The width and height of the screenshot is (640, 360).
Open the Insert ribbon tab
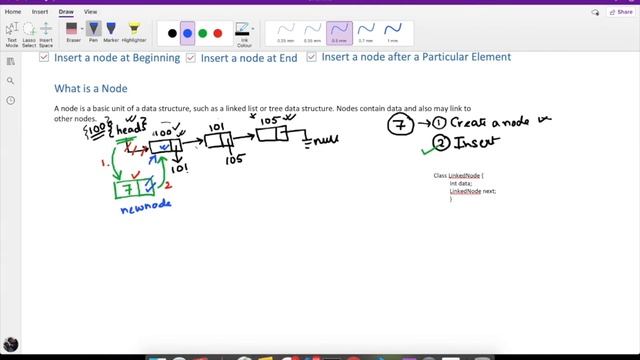point(40,12)
